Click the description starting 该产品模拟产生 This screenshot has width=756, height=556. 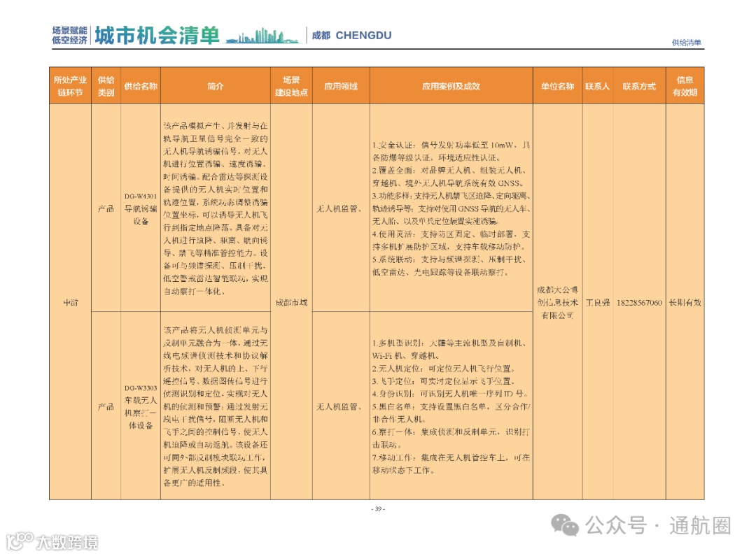tap(216, 208)
